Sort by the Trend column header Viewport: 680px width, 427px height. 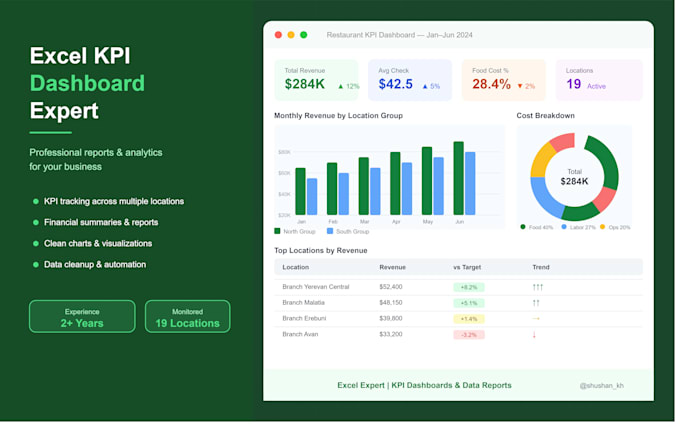click(541, 267)
